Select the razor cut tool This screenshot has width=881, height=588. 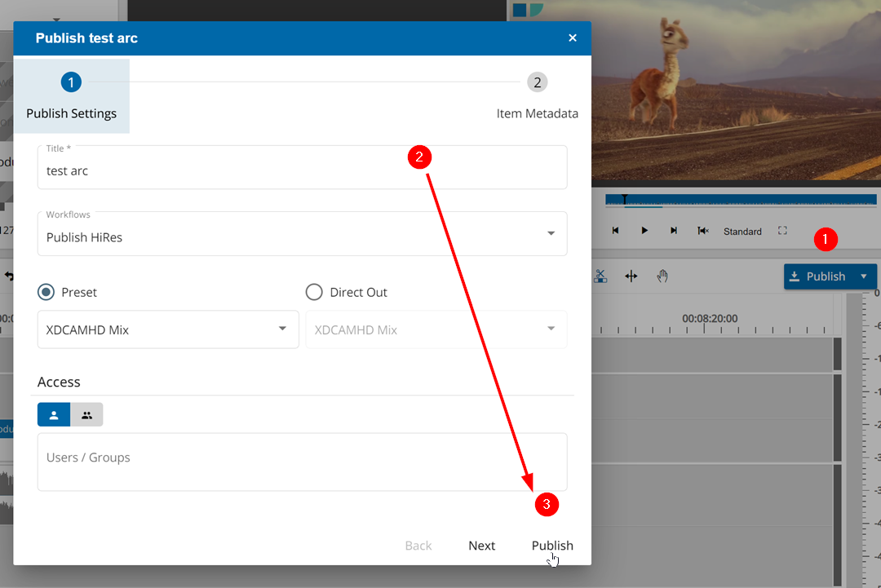click(600, 276)
